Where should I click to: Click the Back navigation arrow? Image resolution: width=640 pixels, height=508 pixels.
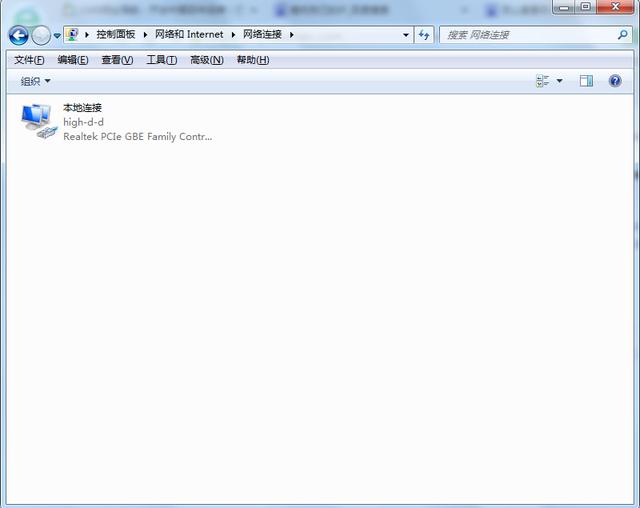pyautogui.click(x=18, y=35)
